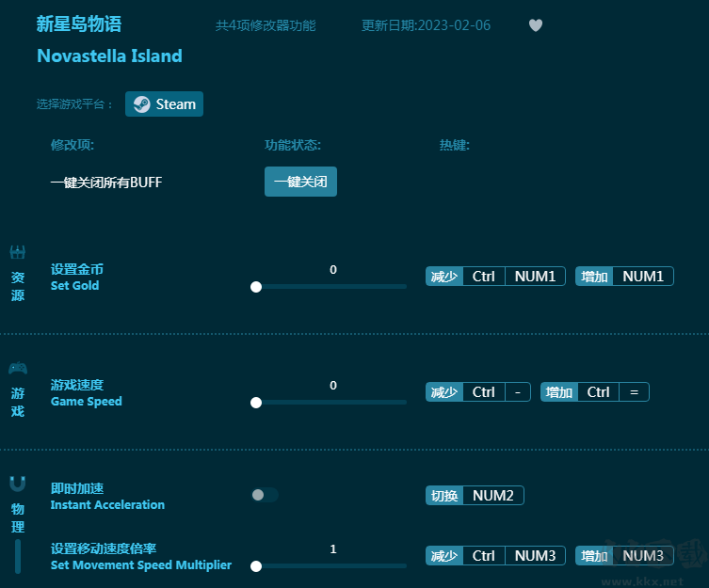Click 减少 hotkey for Game Speed
Screen dimensions: 709x588
click(444, 392)
